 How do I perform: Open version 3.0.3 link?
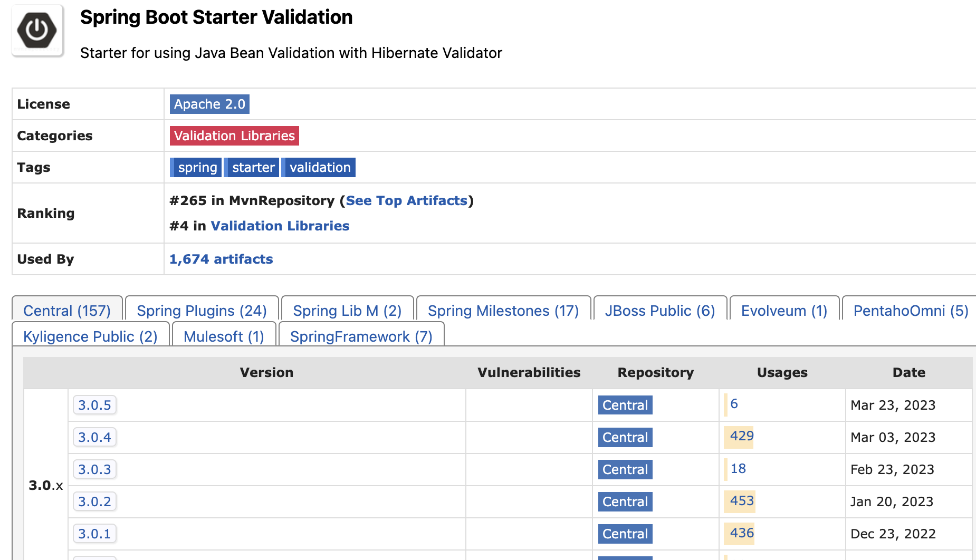pos(94,469)
